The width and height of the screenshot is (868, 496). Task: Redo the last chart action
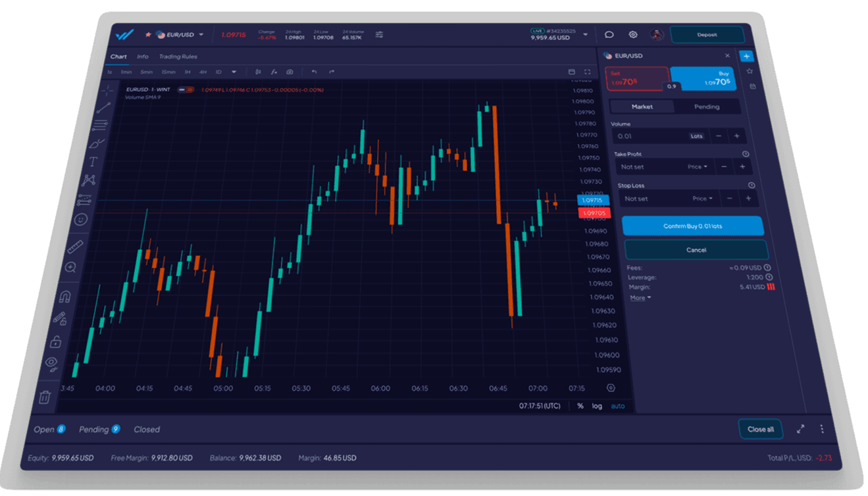(331, 72)
